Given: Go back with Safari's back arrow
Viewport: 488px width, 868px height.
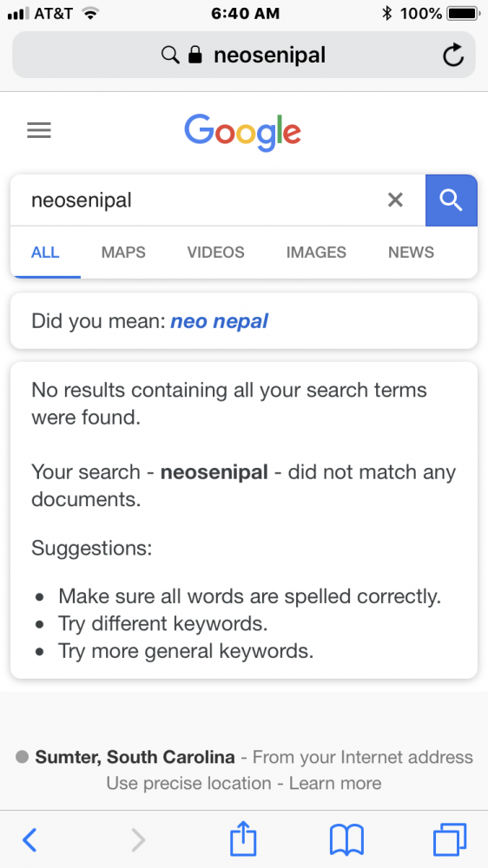Looking at the screenshot, I should (x=30, y=840).
